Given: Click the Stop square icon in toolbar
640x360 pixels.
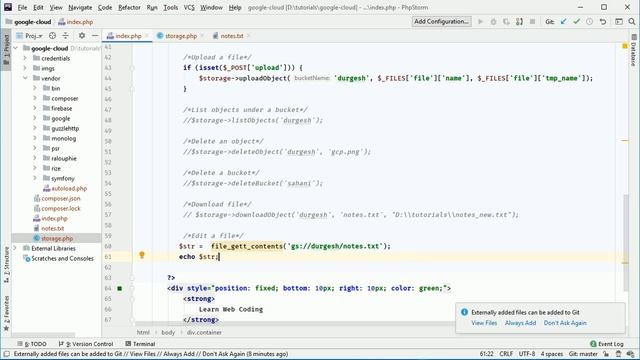Looking at the screenshot, I should [532, 22].
